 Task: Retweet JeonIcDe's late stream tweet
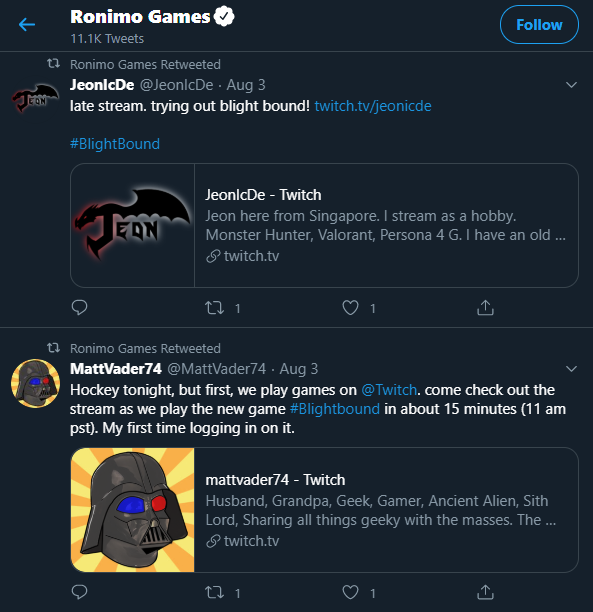(x=215, y=308)
